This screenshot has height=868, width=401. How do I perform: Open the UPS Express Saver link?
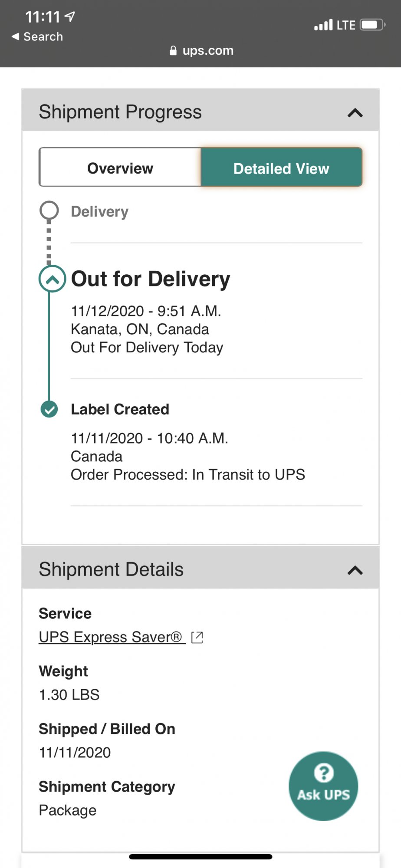point(112,637)
